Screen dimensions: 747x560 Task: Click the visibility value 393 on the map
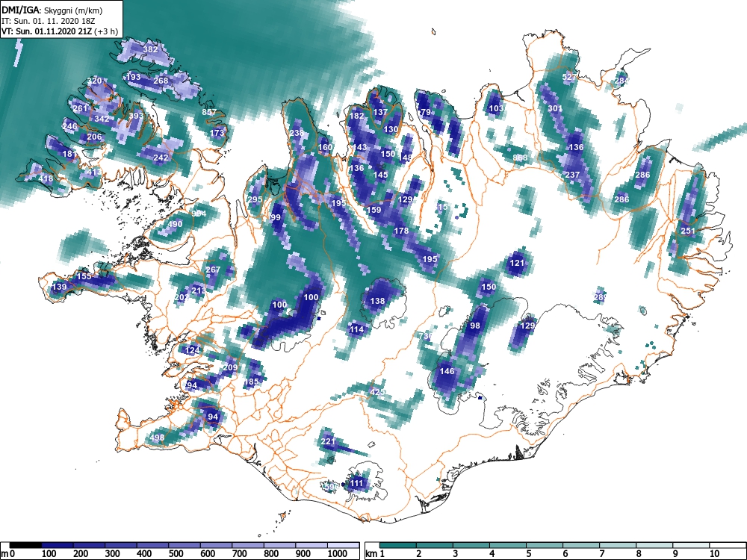coord(136,116)
